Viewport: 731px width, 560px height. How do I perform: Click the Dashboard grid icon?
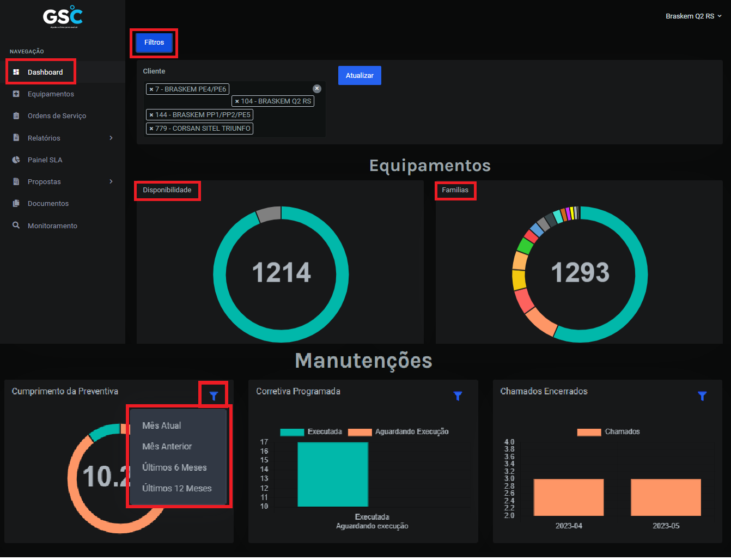click(16, 72)
